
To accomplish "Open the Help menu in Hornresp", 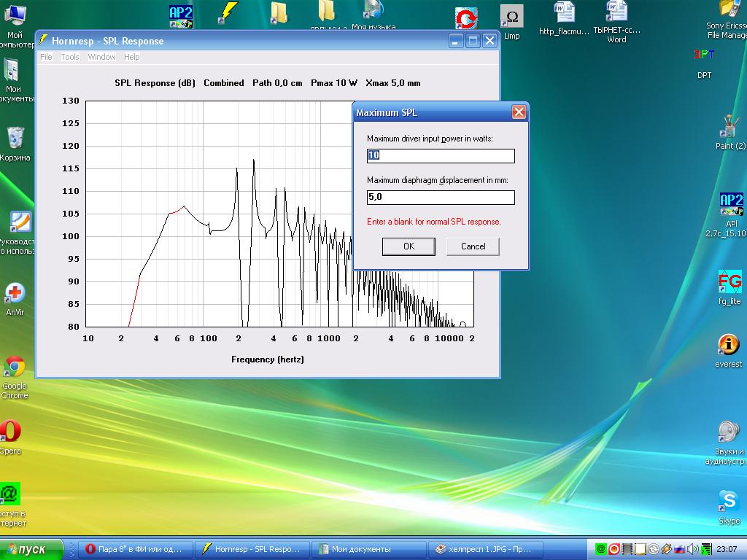I will 131,57.
